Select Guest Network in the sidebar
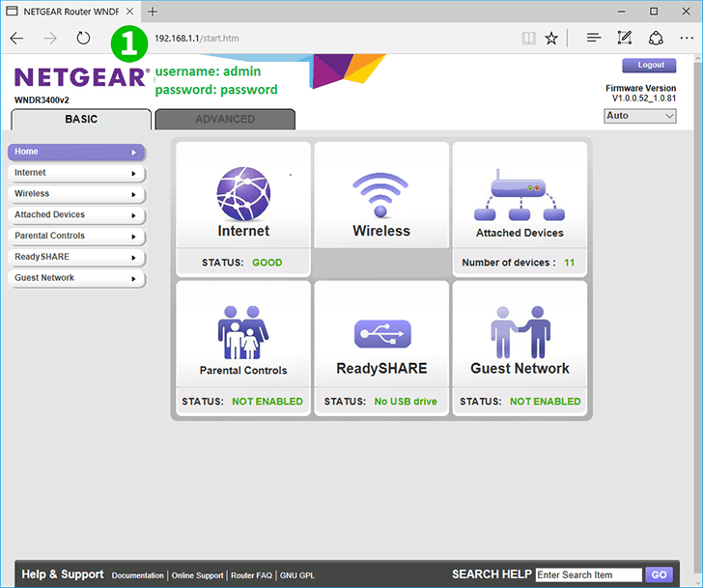 (x=76, y=278)
